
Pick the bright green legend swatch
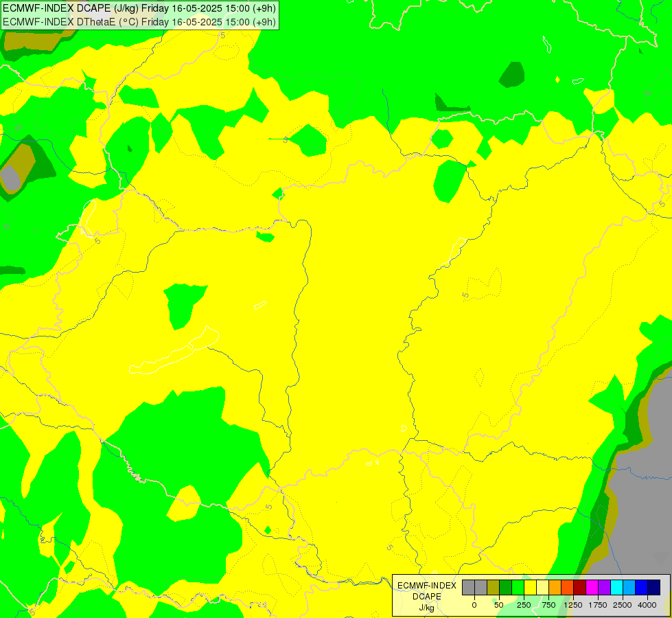click(518, 587)
